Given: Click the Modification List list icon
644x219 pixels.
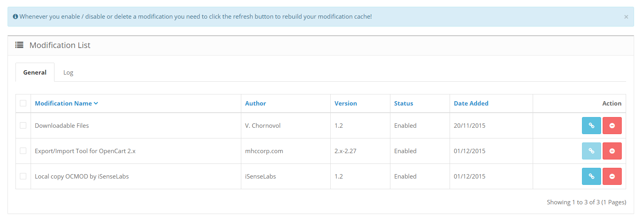Looking at the screenshot, I should (19, 45).
